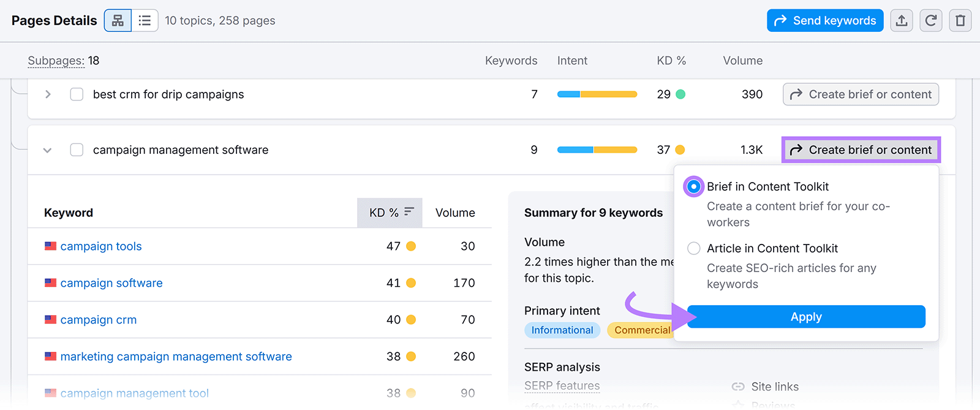
Task: Click the US flag beside campaign tools
Action: pos(50,246)
